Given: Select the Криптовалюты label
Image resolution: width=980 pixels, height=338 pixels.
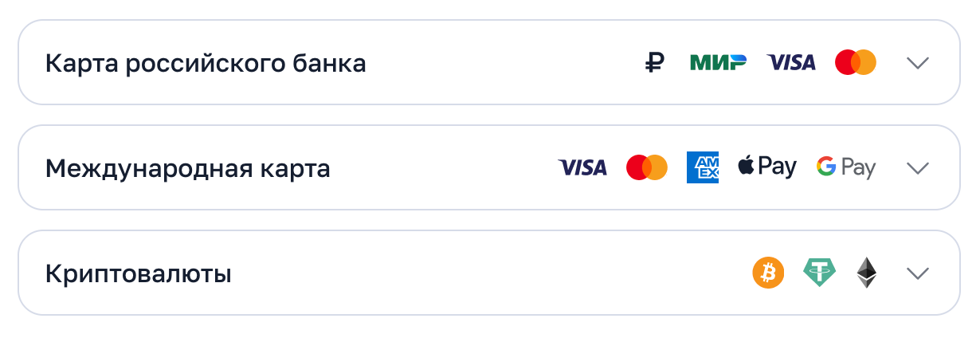Looking at the screenshot, I should click(x=139, y=273).
